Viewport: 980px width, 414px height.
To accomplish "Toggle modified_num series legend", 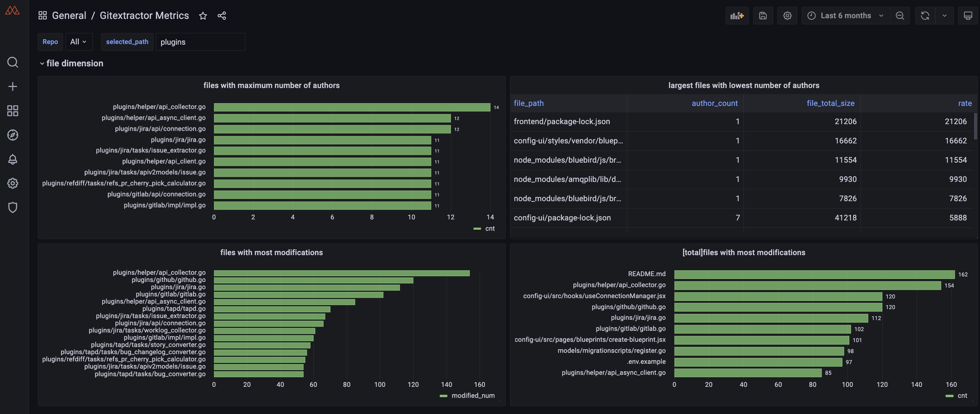I will tap(472, 396).
